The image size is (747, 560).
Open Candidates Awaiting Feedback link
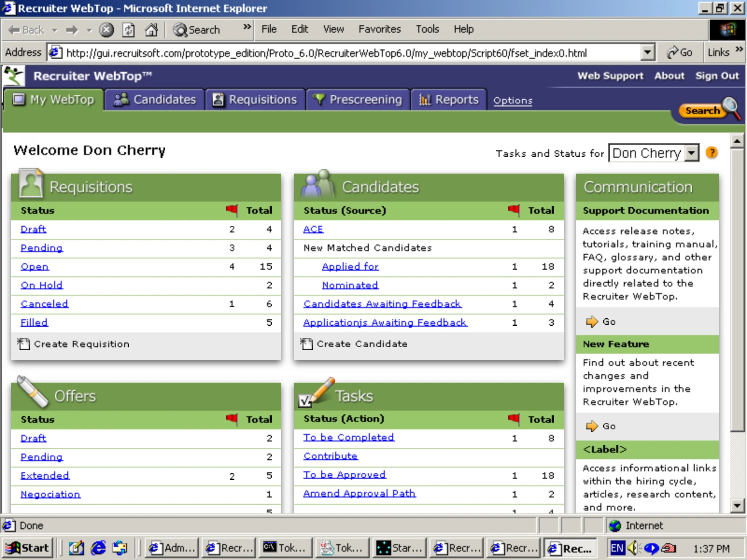pos(382,304)
